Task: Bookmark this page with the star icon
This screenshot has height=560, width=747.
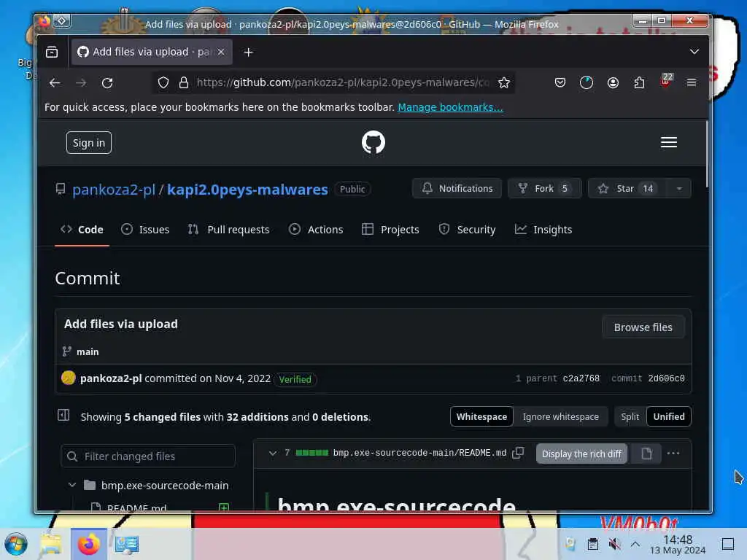Action: pos(503,82)
